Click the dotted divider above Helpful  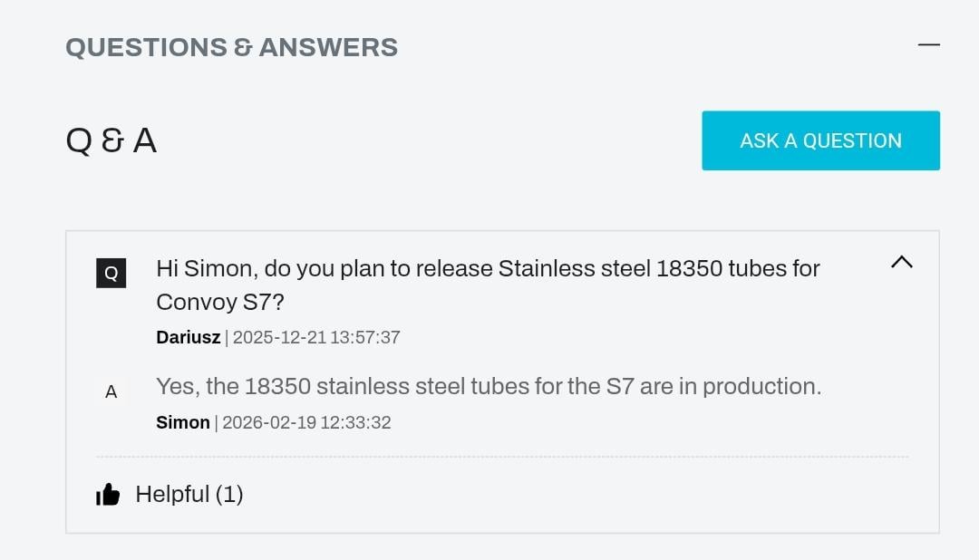(x=502, y=457)
